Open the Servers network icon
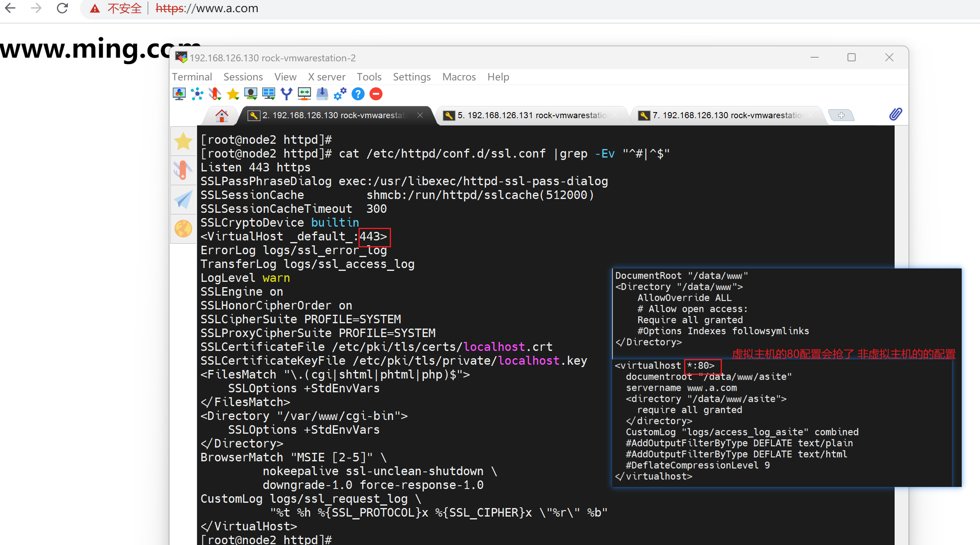The width and height of the screenshot is (980, 545). click(197, 94)
